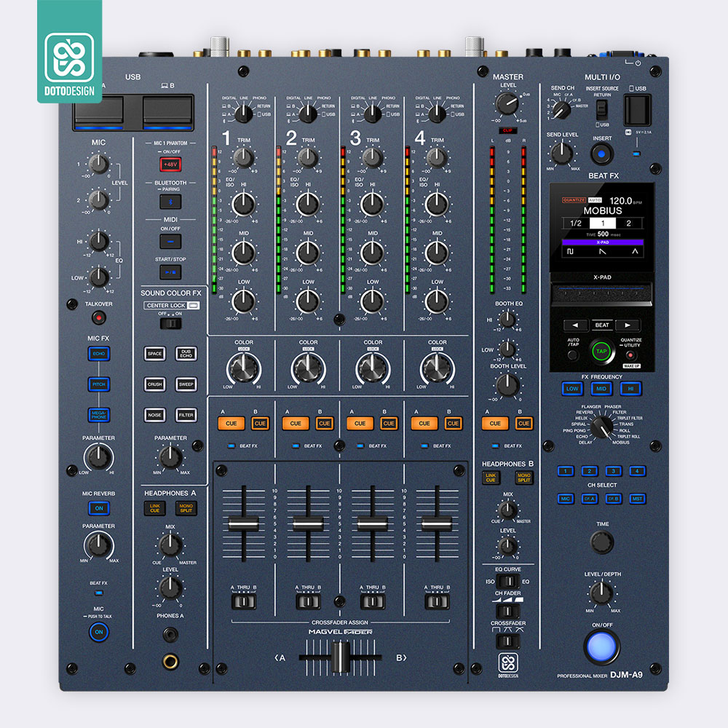
Task: Tap the green TAP tempo button
Action: click(x=602, y=352)
